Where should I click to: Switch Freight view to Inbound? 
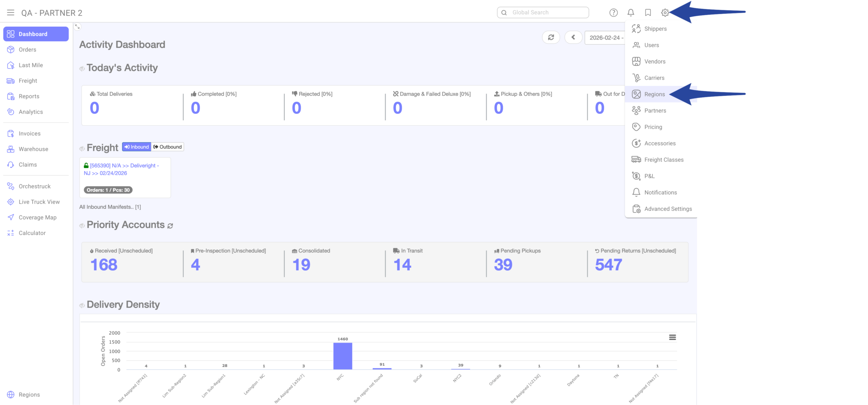137,147
